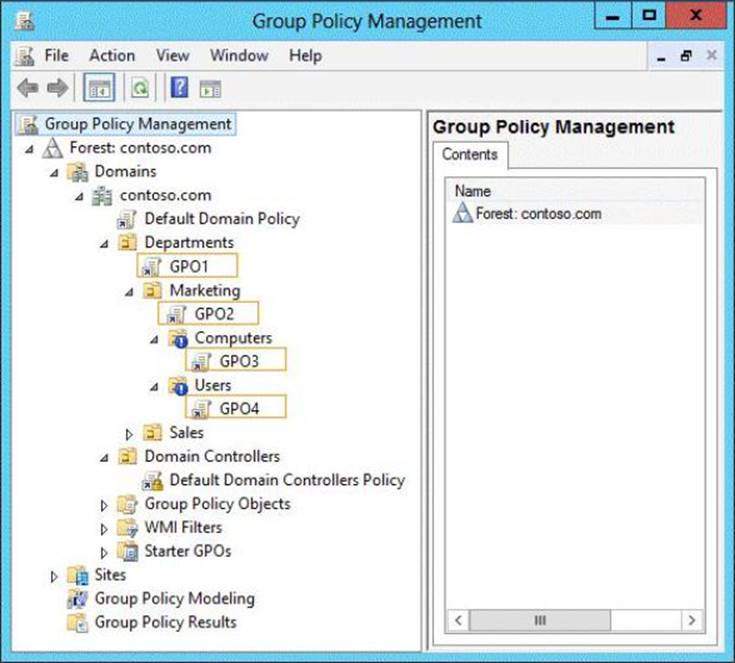Open the Action menu
The width and height of the screenshot is (735, 663).
[111, 56]
